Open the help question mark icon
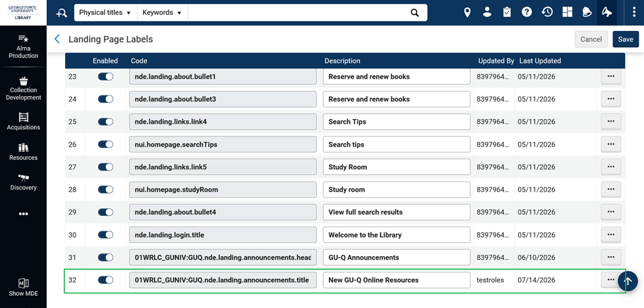 pos(527,12)
